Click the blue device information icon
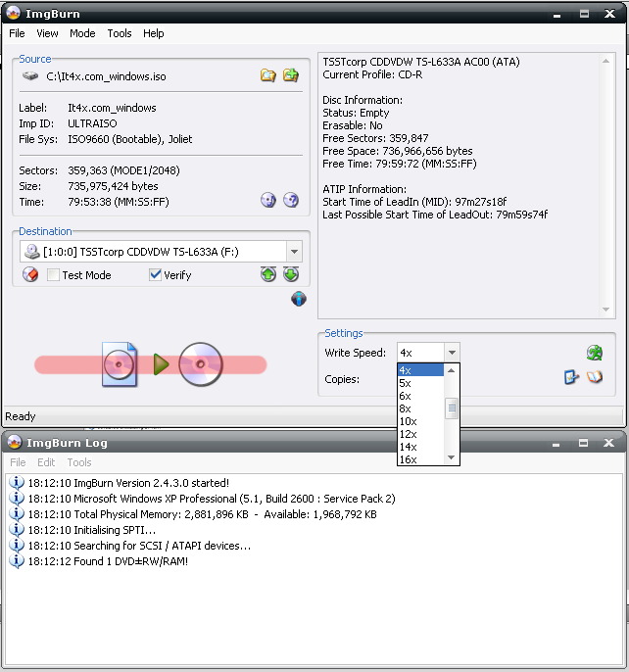Viewport: 629px width, 672px height. click(299, 299)
